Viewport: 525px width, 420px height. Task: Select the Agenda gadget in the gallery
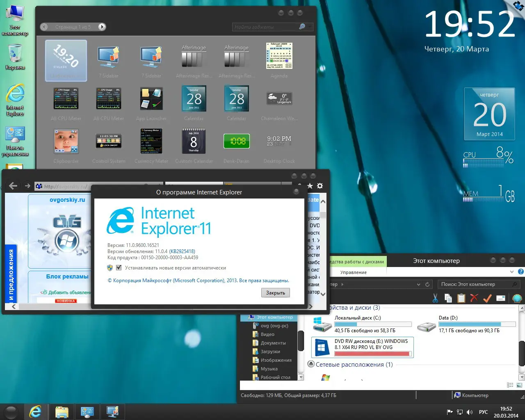click(x=279, y=60)
